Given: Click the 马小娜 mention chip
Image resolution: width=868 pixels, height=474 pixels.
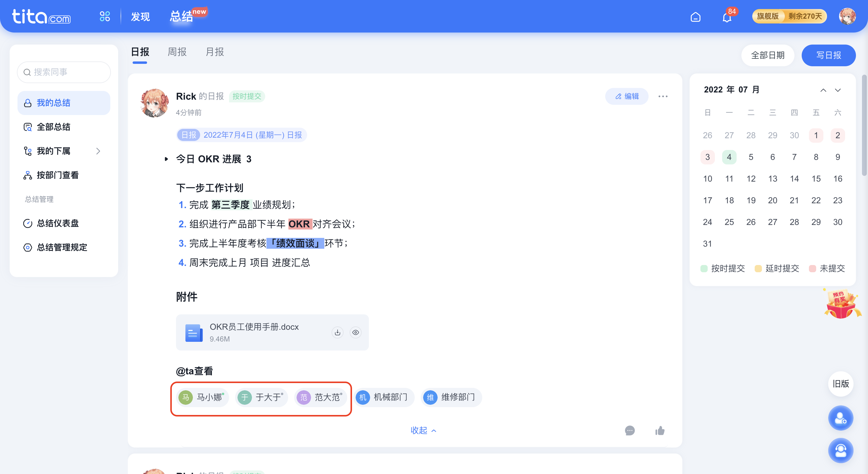Looking at the screenshot, I should click(203, 398).
